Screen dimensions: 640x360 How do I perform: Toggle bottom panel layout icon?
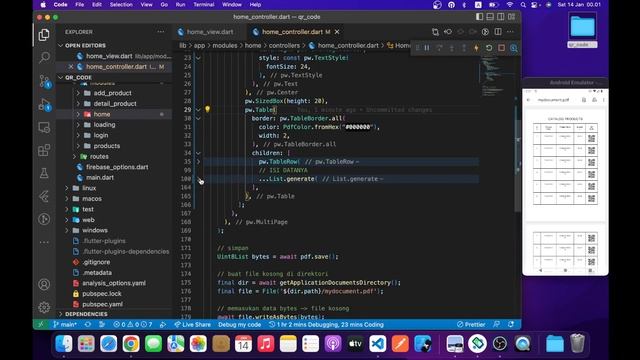[x=490, y=17]
